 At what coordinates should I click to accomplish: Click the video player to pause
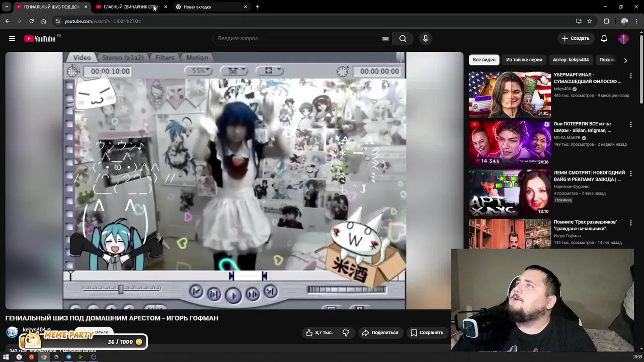coord(234,180)
